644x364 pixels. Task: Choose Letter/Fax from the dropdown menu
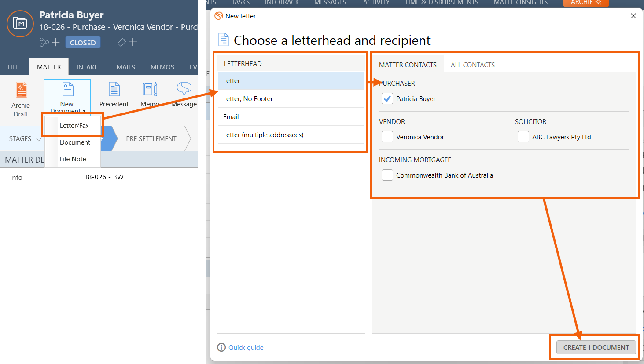tap(74, 126)
